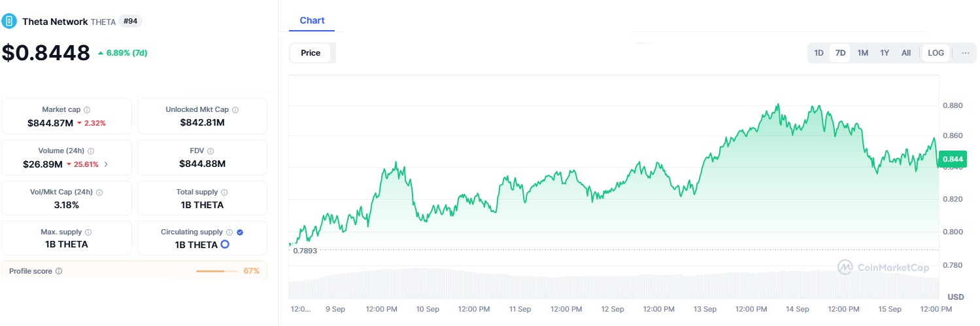
Task: Open Vol/Mkt Cap (24h) info icon
Action: (x=99, y=192)
